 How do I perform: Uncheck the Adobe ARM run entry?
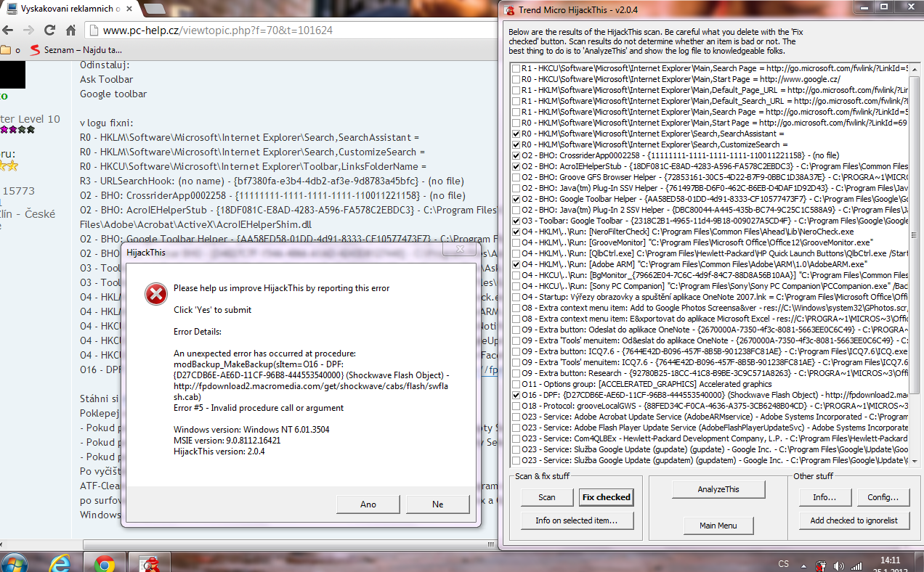pos(516,264)
